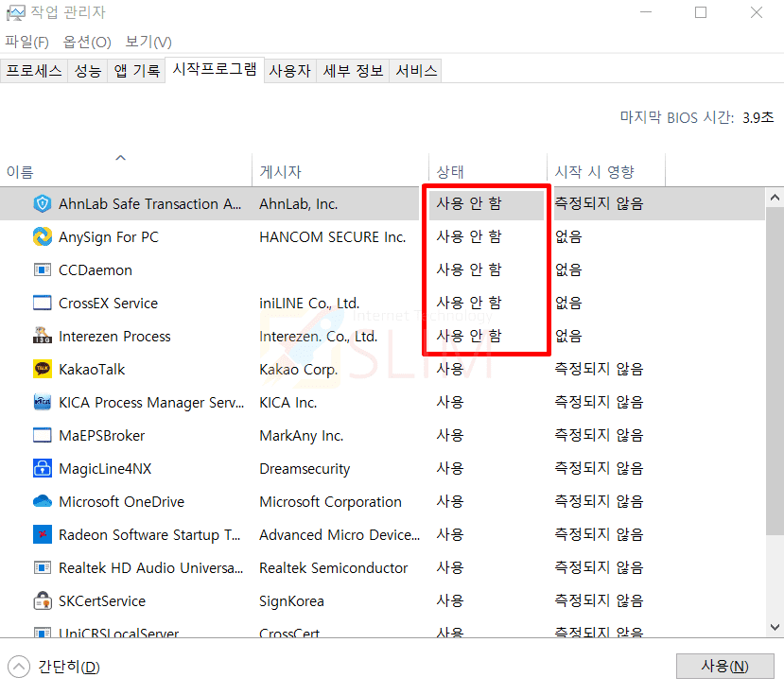Sort by the 이름 column header
Viewport: 784px width, 695px height.
[x=126, y=169]
